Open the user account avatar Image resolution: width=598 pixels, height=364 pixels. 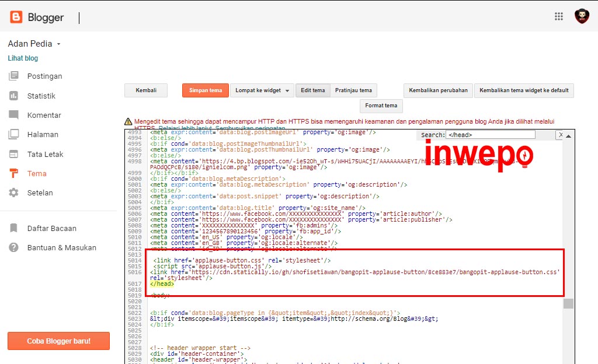(582, 16)
